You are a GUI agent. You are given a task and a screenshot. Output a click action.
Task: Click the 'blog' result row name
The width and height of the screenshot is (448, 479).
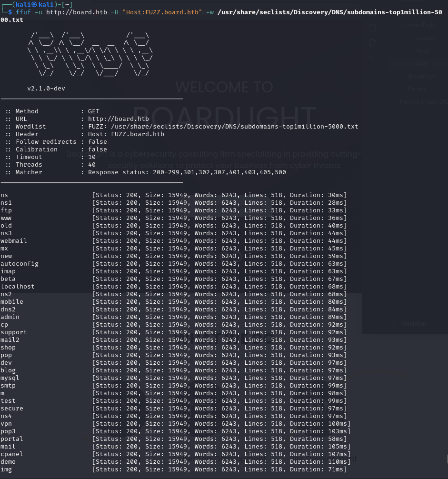click(x=8, y=370)
